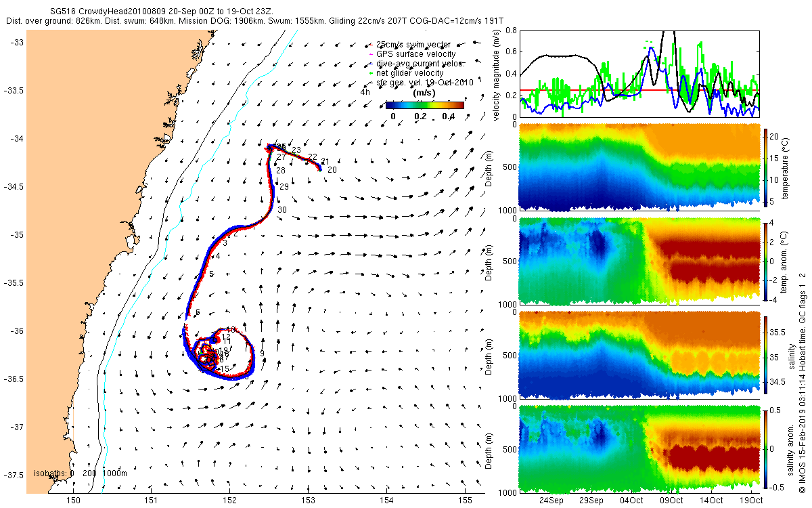Click longitude label 154 on the map axis
This screenshot has height=508, width=812.
tap(386, 501)
